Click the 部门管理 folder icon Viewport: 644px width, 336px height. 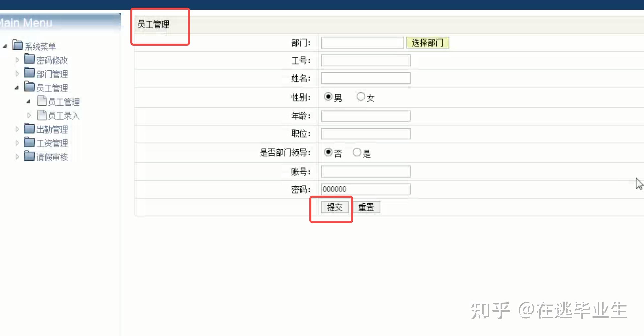point(29,73)
